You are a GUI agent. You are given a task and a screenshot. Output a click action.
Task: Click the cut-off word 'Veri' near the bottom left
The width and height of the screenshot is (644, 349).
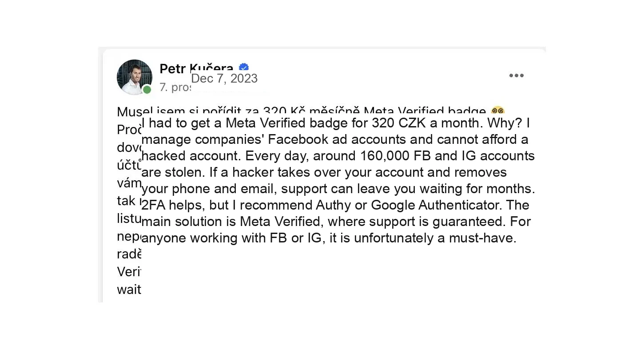(129, 271)
